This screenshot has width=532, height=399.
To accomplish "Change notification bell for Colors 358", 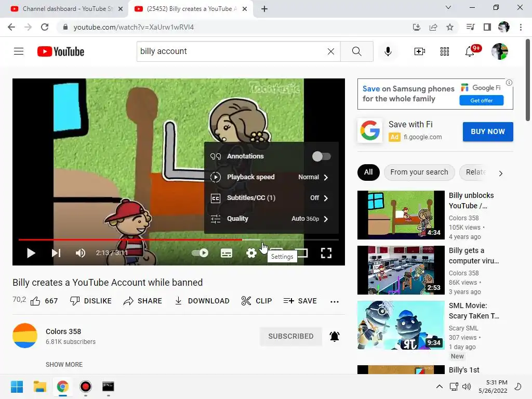I will (335, 336).
